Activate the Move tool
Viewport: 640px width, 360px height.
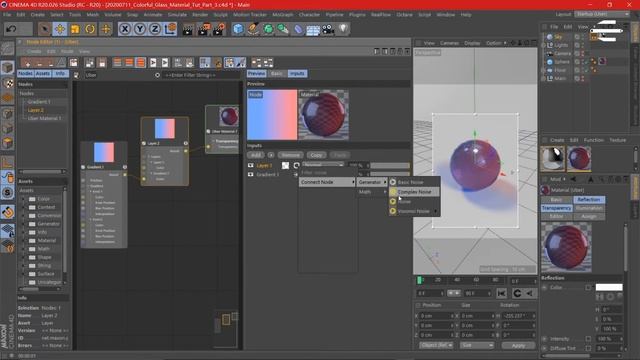(60, 29)
